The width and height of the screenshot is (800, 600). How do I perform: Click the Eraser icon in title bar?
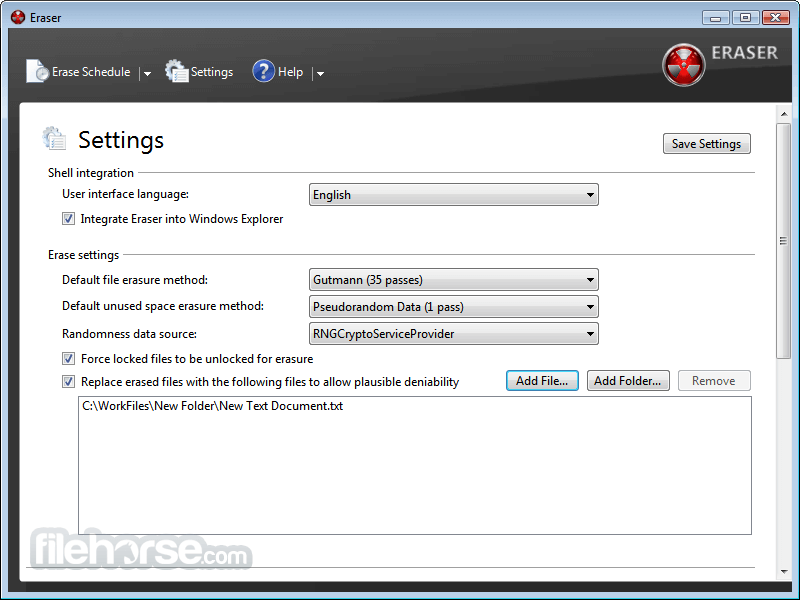tap(18, 17)
